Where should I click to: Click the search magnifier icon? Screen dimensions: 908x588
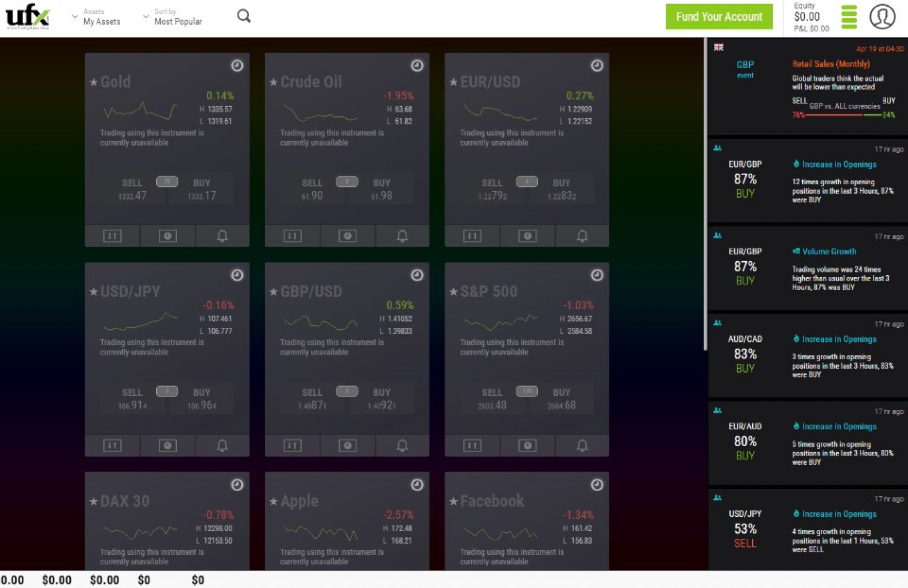click(x=243, y=16)
